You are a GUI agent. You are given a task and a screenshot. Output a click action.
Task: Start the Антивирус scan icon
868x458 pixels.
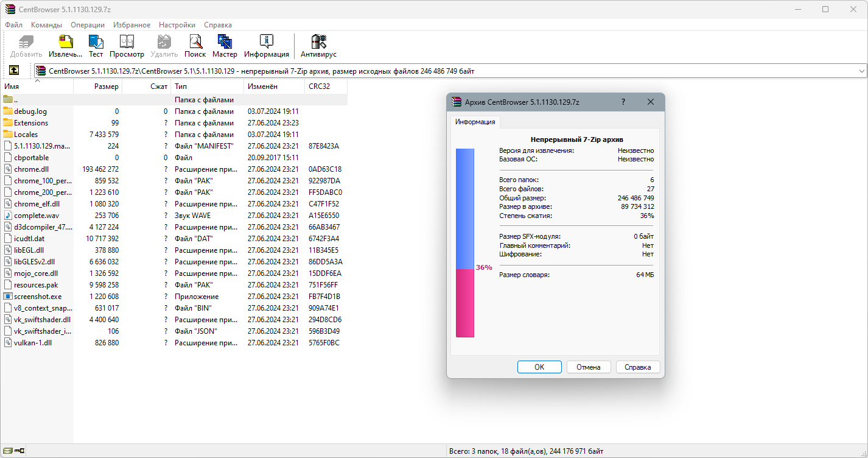[x=318, y=42]
